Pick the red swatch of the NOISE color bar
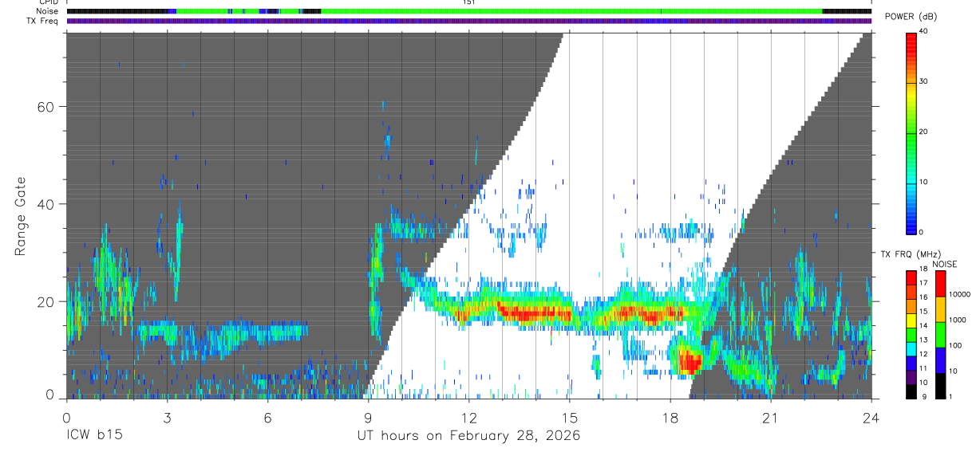 pyautogui.click(x=939, y=283)
